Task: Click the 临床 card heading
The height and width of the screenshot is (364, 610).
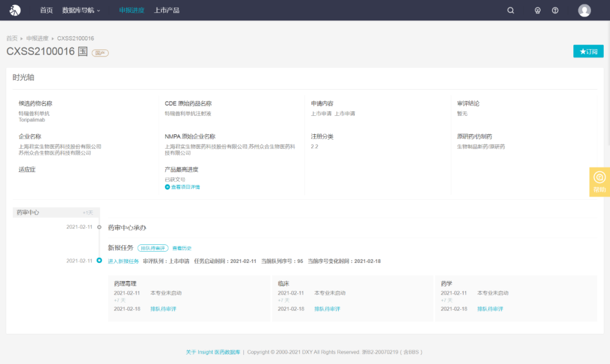Action: pyautogui.click(x=284, y=283)
